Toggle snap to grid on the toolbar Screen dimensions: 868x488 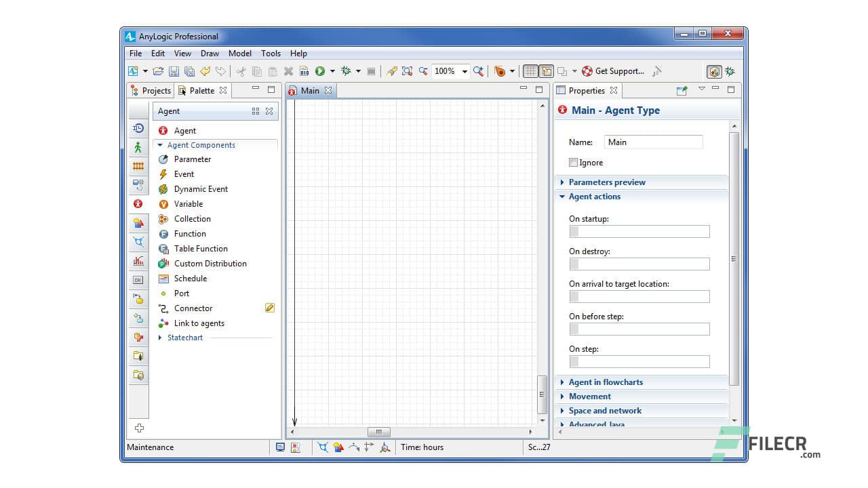(546, 71)
